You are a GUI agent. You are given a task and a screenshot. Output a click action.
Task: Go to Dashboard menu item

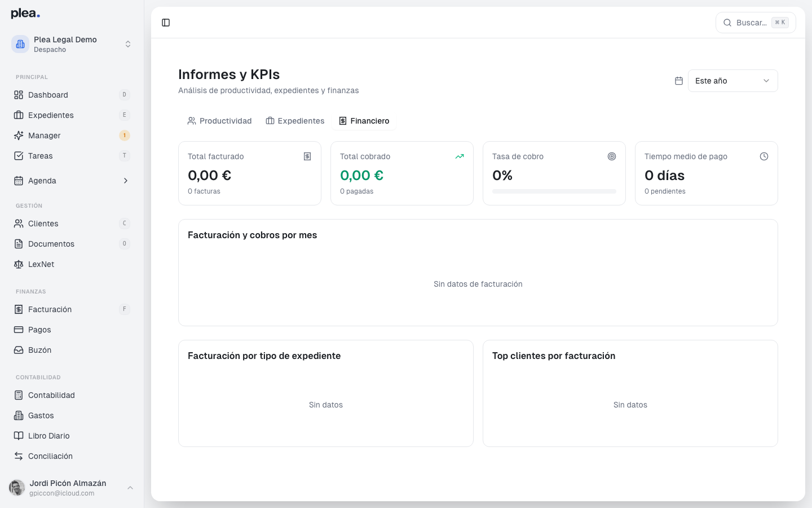(x=72, y=95)
